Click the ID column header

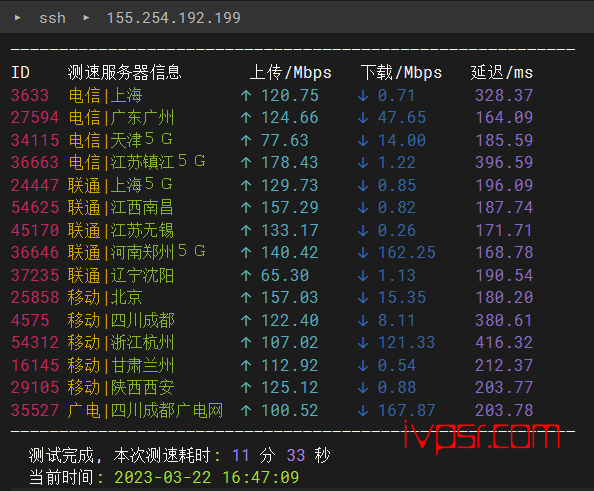[20, 72]
